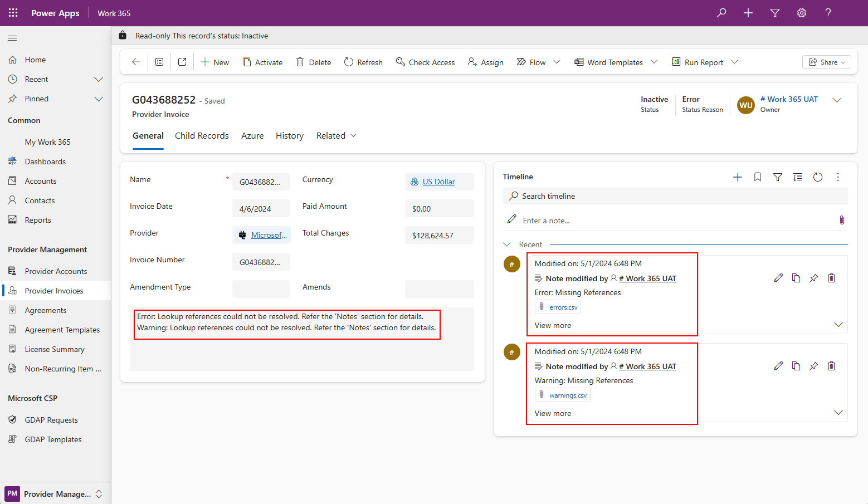
Task: Download the errors.csv attachment
Action: coord(559,307)
